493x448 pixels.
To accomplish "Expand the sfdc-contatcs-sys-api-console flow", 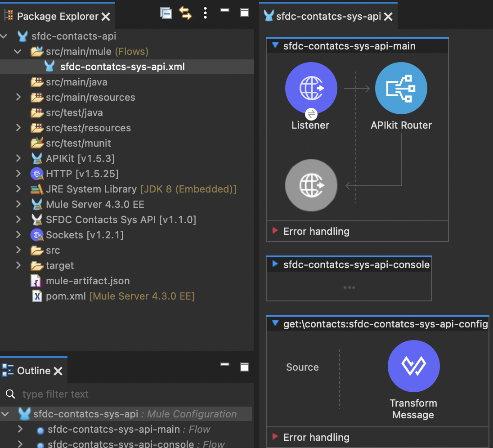I will pyautogui.click(x=275, y=264).
